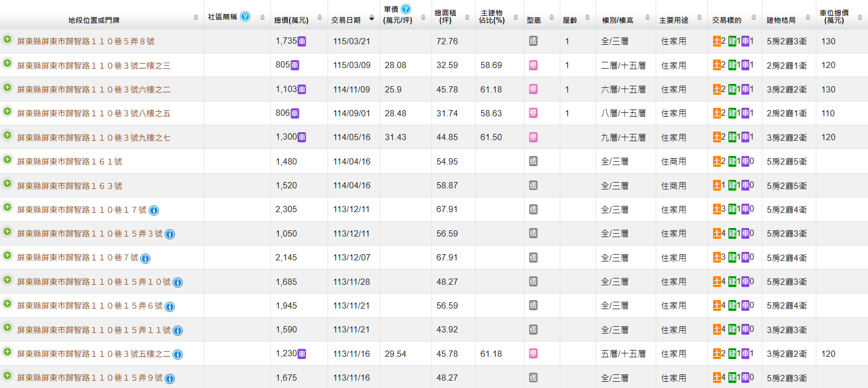This screenshot has width=868, height=388.
Task: Click info icon next to 110巷15弄11號
Action: (178, 331)
